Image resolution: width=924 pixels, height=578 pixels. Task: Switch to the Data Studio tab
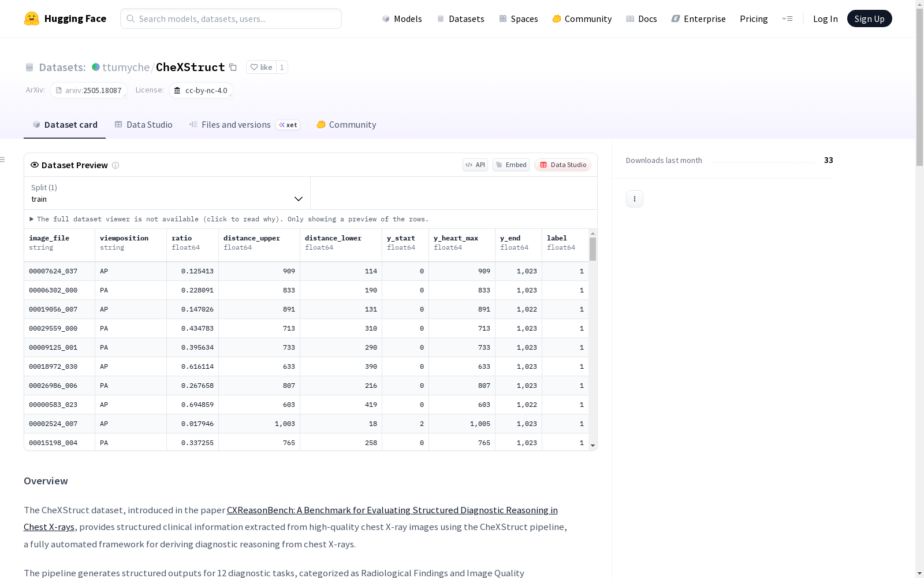click(143, 125)
